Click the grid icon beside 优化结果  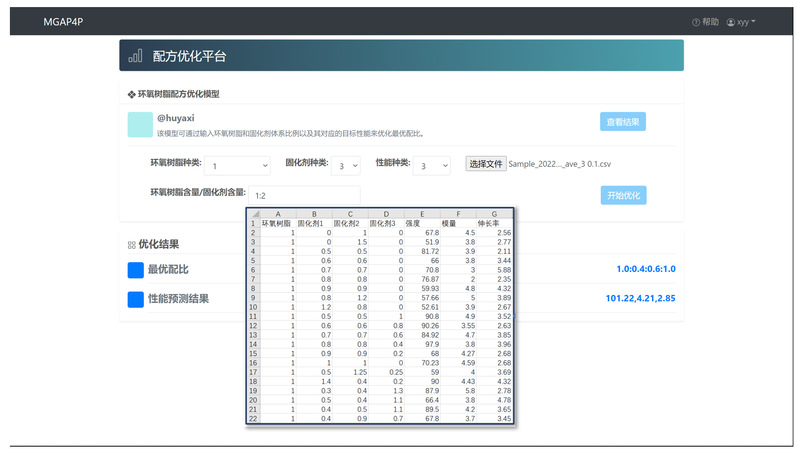pyautogui.click(x=131, y=244)
